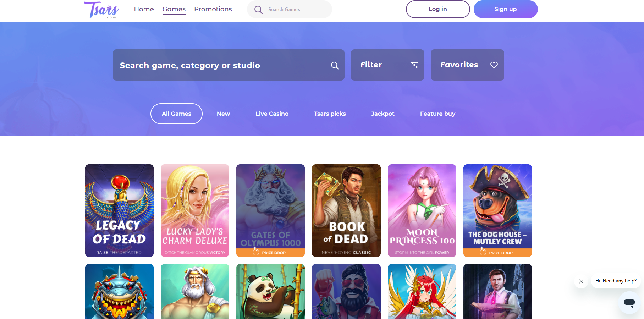
Task: Select the All Games tab
Action: pos(176,114)
